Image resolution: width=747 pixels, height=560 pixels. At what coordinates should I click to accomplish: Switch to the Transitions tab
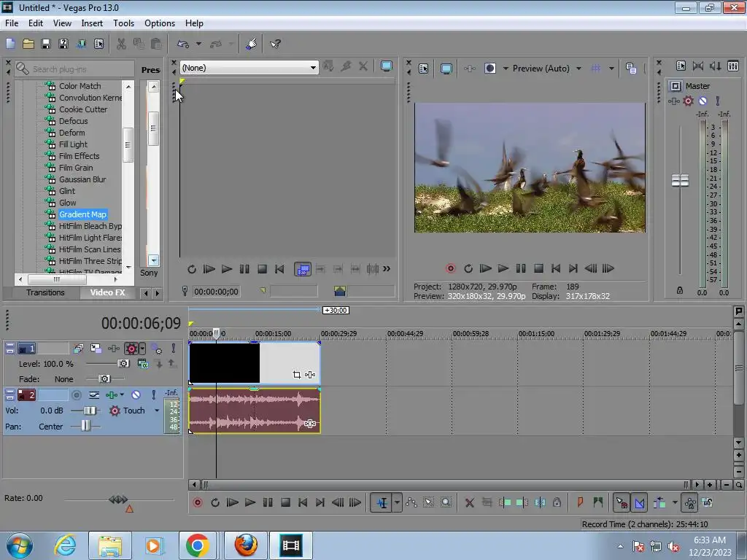tap(45, 292)
